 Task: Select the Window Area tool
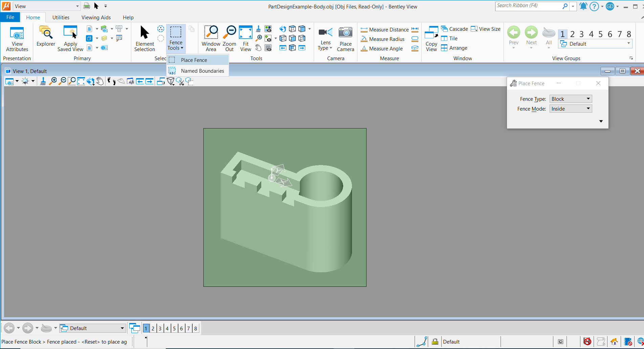point(211,38)
